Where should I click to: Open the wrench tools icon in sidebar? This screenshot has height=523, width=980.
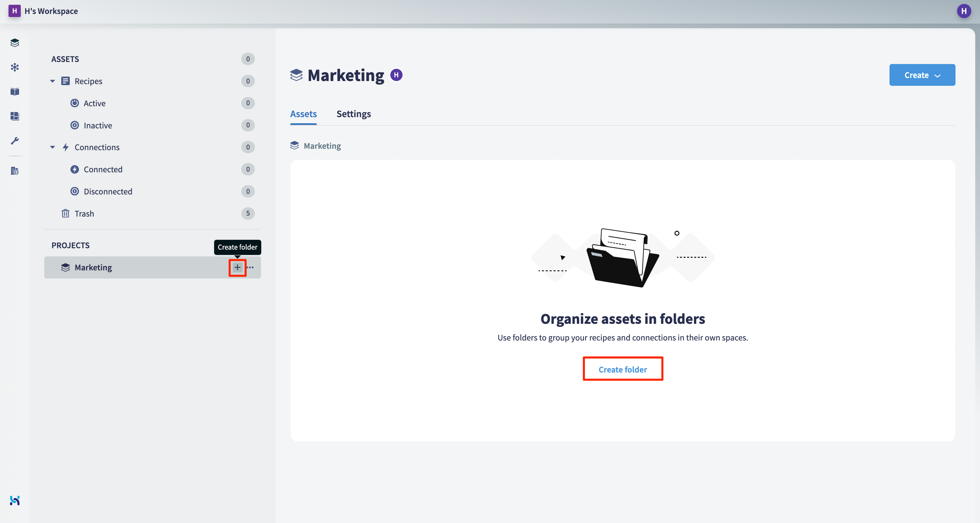click(15, 141)
